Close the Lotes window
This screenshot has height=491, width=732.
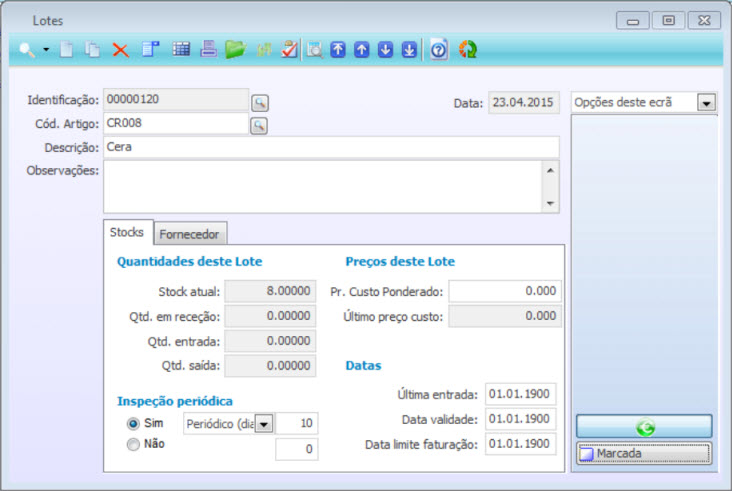point(704,21)
